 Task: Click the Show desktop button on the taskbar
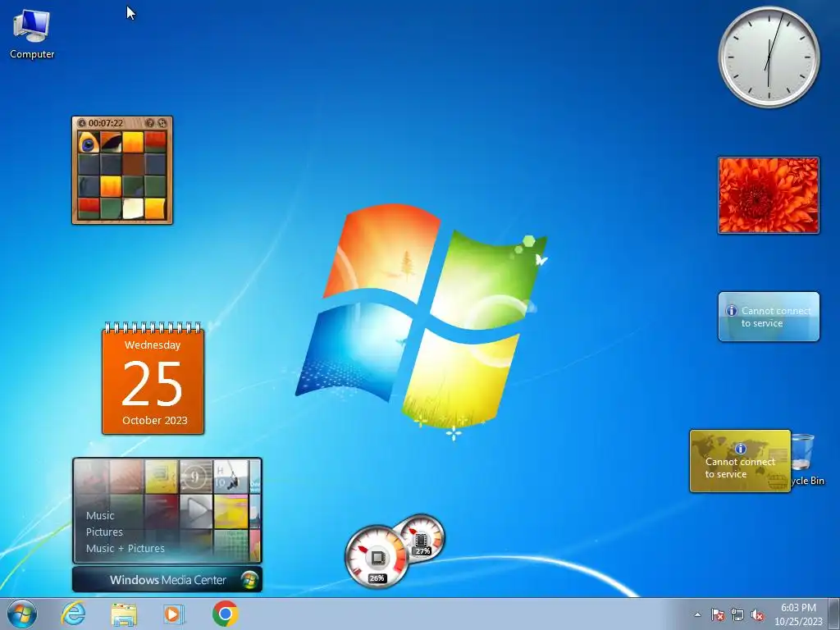[x=834, y=614]
